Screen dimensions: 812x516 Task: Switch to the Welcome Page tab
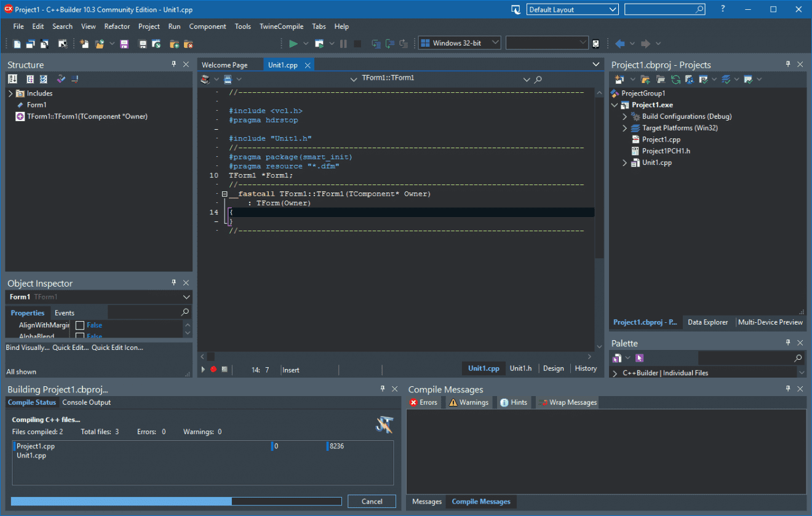[225, 65]
